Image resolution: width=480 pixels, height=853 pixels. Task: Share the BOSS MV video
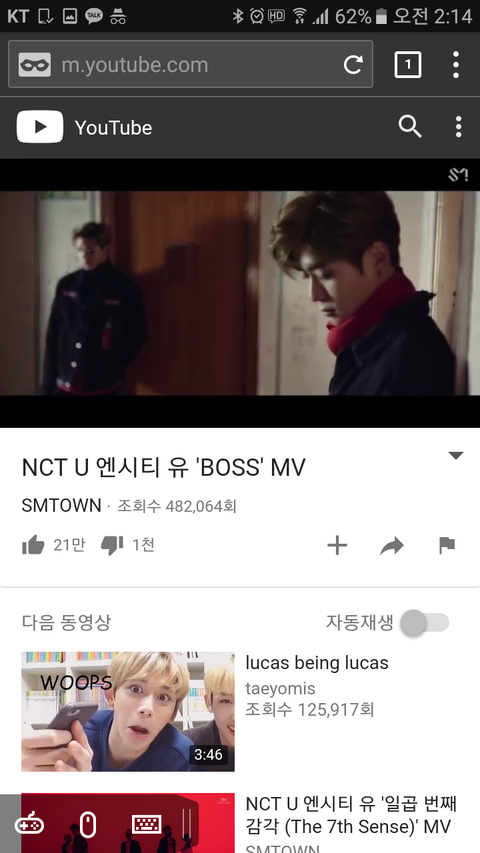(x=392, y=546)
